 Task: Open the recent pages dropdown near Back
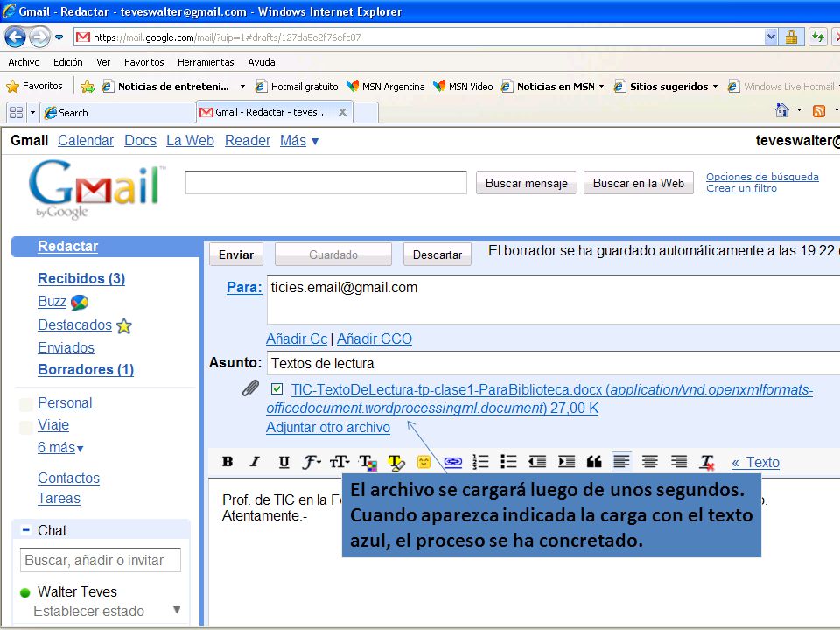coord(59,38)
